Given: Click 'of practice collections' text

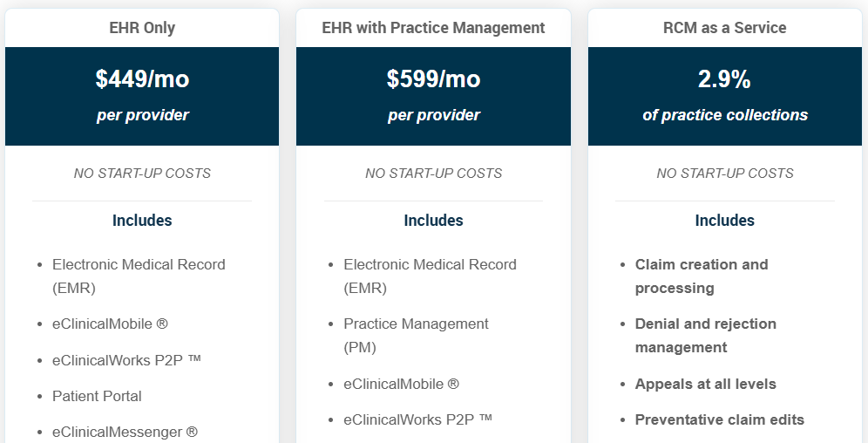Looking at the screenshot, I should (x=724, y=115).
